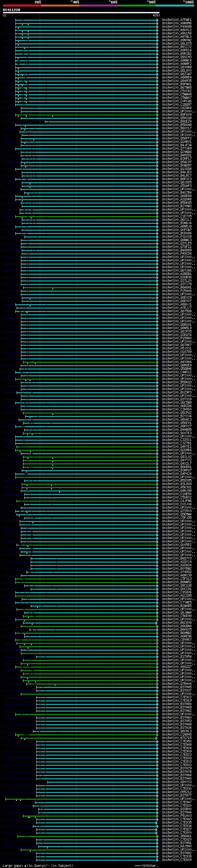The height and width of the screenshot is (868, 197).
Task: Click the UniRef100_A8PXY7 label
Action: [176, 426]
